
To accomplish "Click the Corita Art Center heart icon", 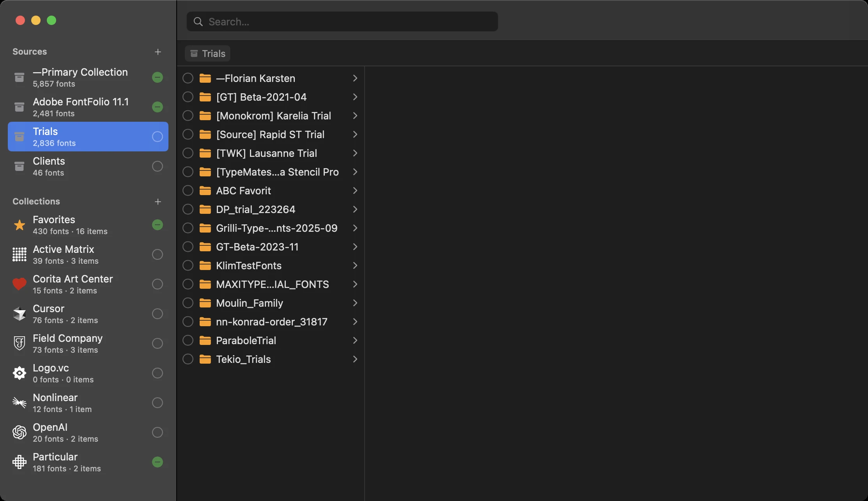I will tap(19, 284).
